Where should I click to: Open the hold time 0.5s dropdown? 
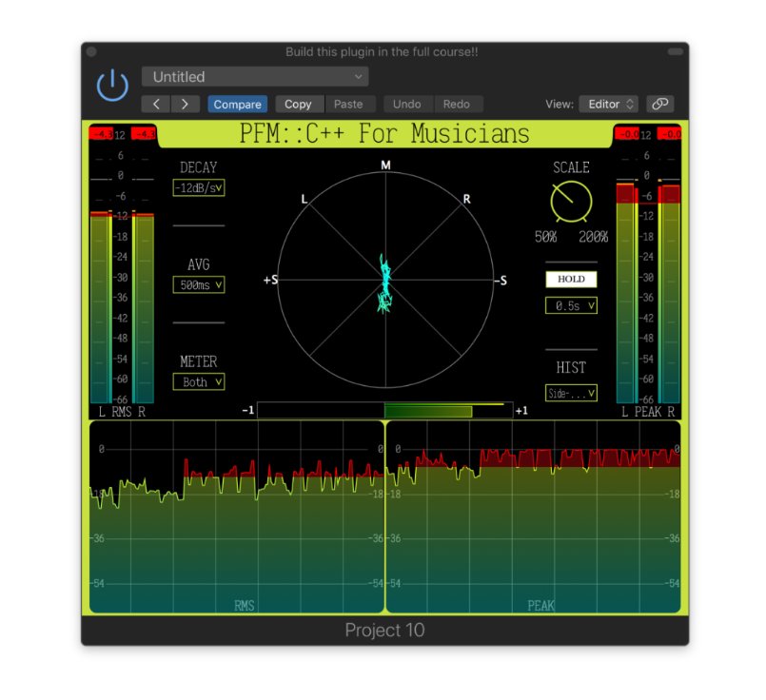click(x=571, y=305)
